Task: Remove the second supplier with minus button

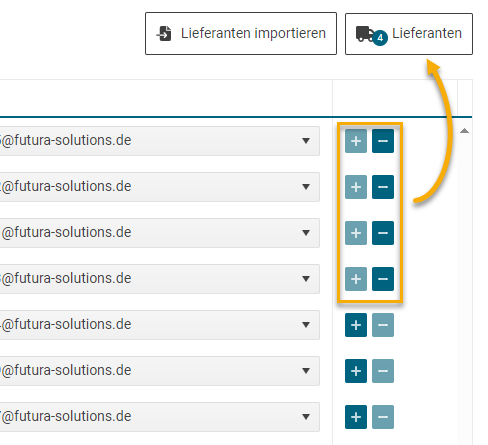Action: (x=383, y=187)
